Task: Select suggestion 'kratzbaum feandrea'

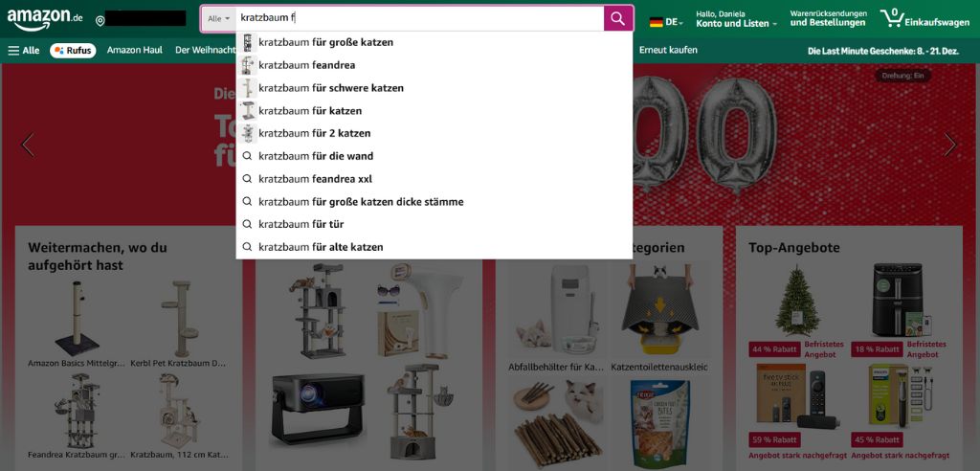Action: tap(434, 65)
